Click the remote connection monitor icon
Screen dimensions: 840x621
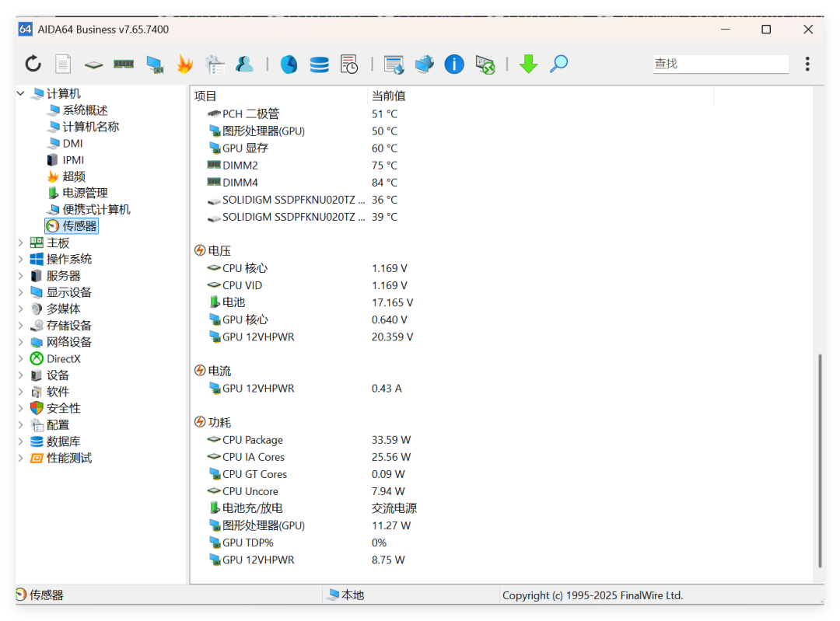pyautogui.click(x=485, y=65)
